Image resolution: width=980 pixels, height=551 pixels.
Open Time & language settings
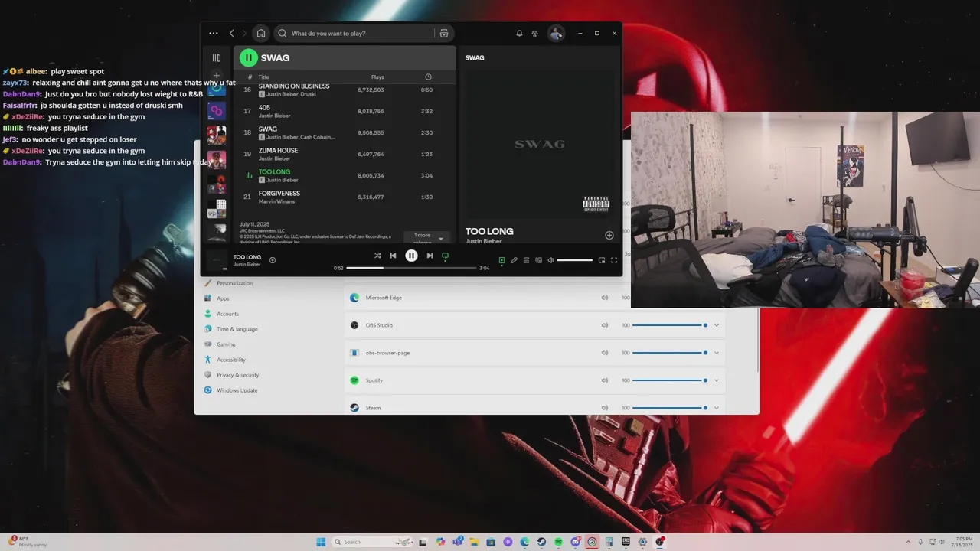[237, 329]
